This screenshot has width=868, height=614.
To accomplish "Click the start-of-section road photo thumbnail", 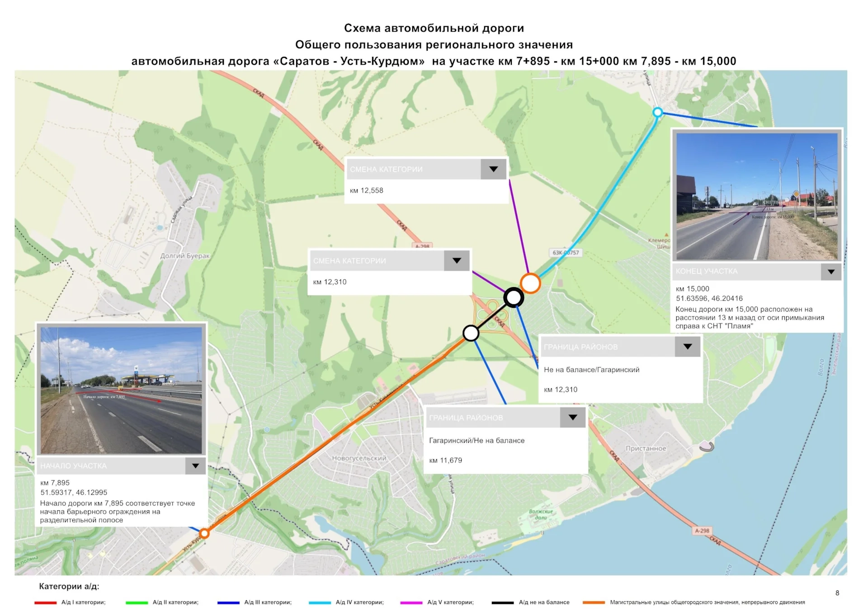I will click(121, 390).
